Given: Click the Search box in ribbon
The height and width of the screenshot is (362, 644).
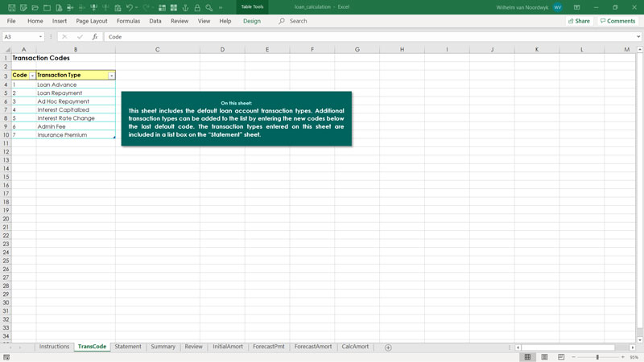Looking at the screenshot, I should point(298,21).
